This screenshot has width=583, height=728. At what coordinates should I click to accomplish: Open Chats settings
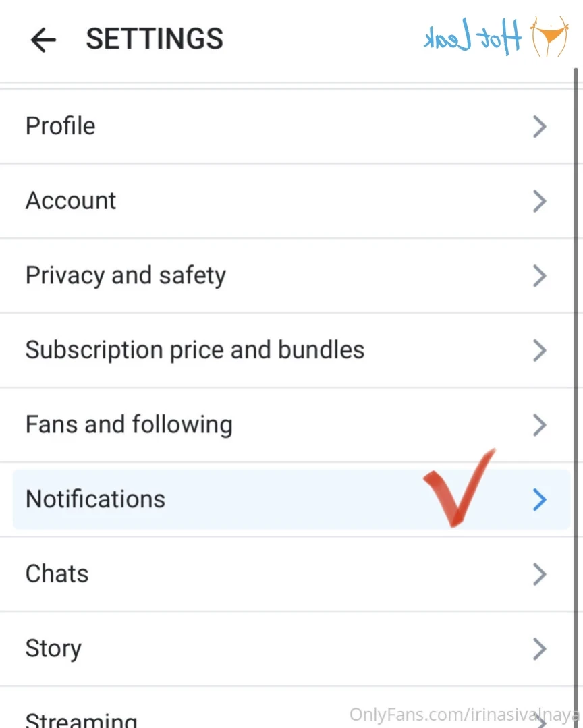pos(287,574)
